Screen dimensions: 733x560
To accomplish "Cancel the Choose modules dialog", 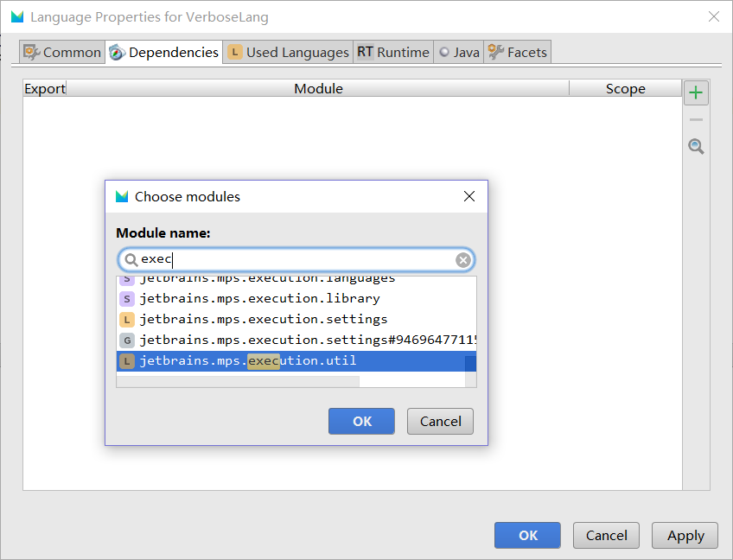I will click(440, 422).
